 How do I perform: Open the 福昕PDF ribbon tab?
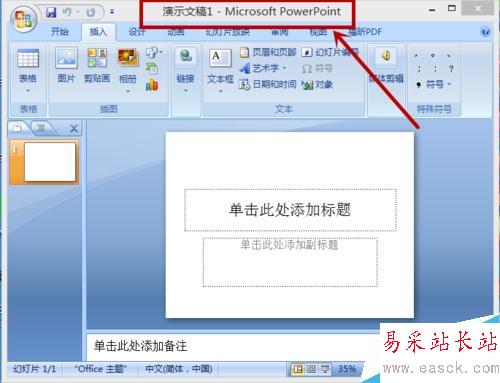click(365, 32)
